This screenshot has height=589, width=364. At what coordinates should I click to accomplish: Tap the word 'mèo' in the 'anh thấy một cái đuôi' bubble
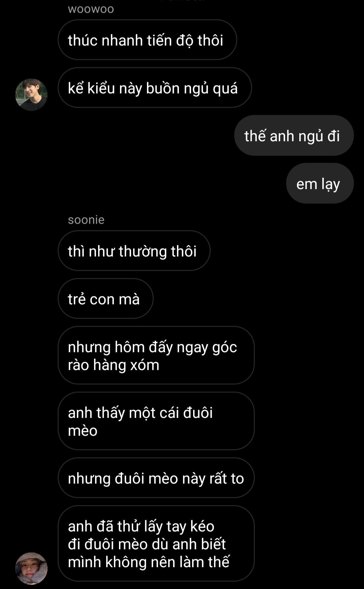click(x=83, y=431)
